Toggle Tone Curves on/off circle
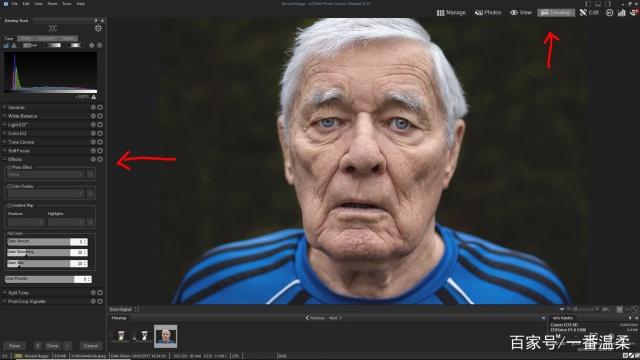This screenshot has height=360, width=640. click(x=100, y=142)
